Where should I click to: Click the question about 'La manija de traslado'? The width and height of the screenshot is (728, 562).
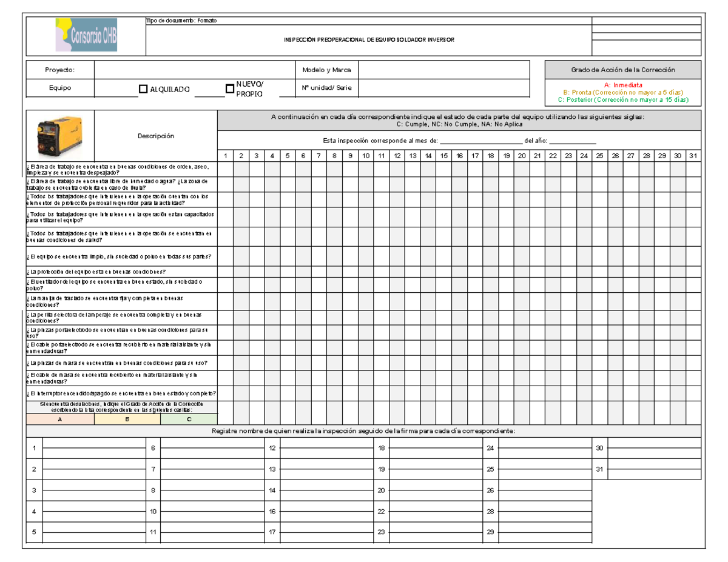121,301
